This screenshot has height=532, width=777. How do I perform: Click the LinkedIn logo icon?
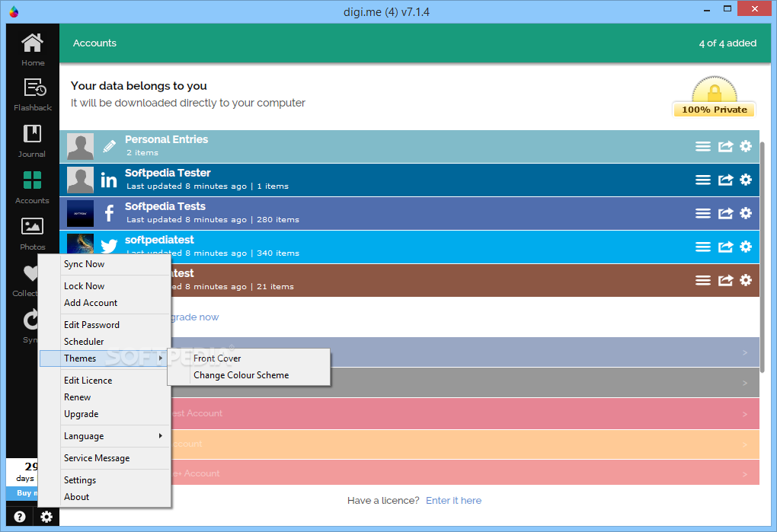[x=109, y=180]
